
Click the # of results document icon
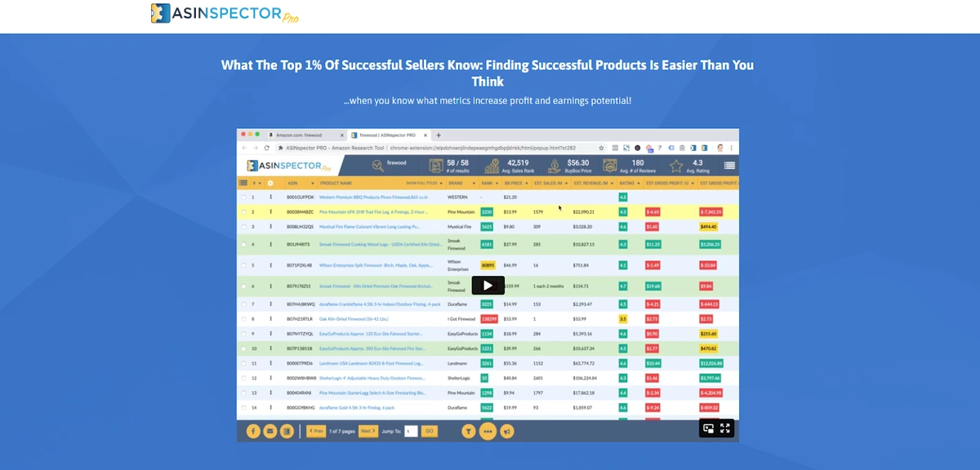coord(436,166)
